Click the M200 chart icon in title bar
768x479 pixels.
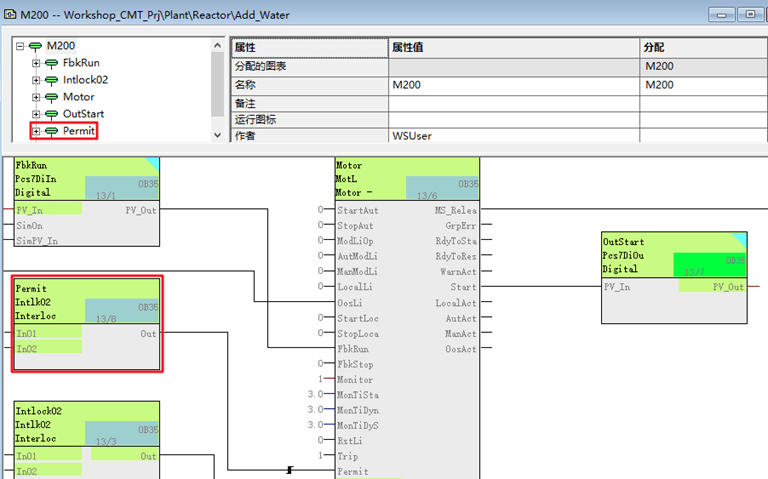click(10, 15)
